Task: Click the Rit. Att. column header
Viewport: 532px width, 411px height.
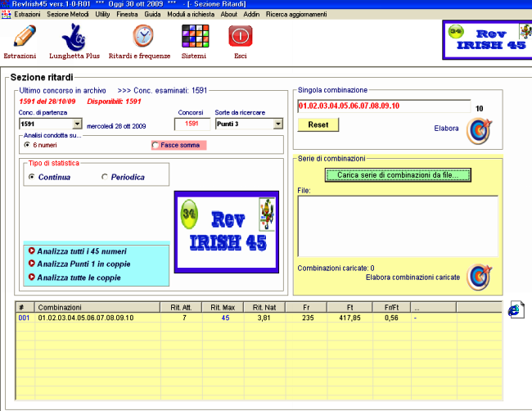Action: point(181,308)
